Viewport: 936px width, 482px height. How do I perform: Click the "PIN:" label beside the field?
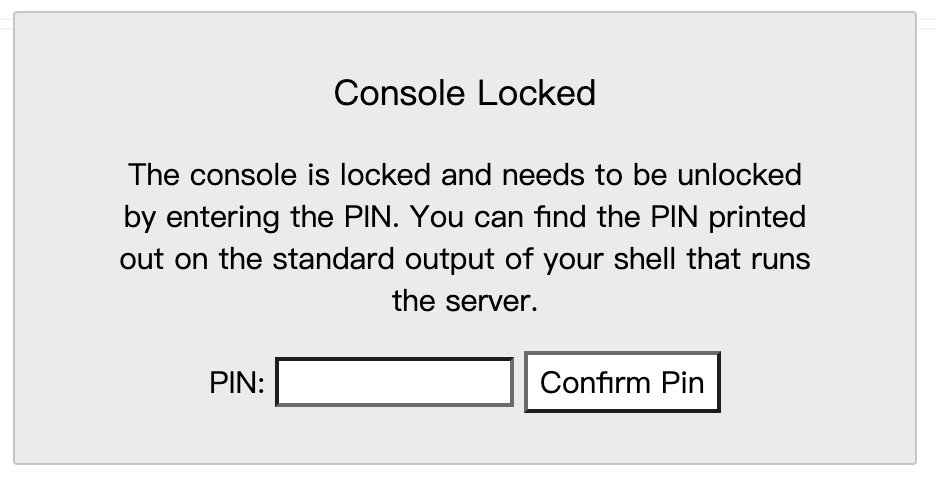(237, 383)
